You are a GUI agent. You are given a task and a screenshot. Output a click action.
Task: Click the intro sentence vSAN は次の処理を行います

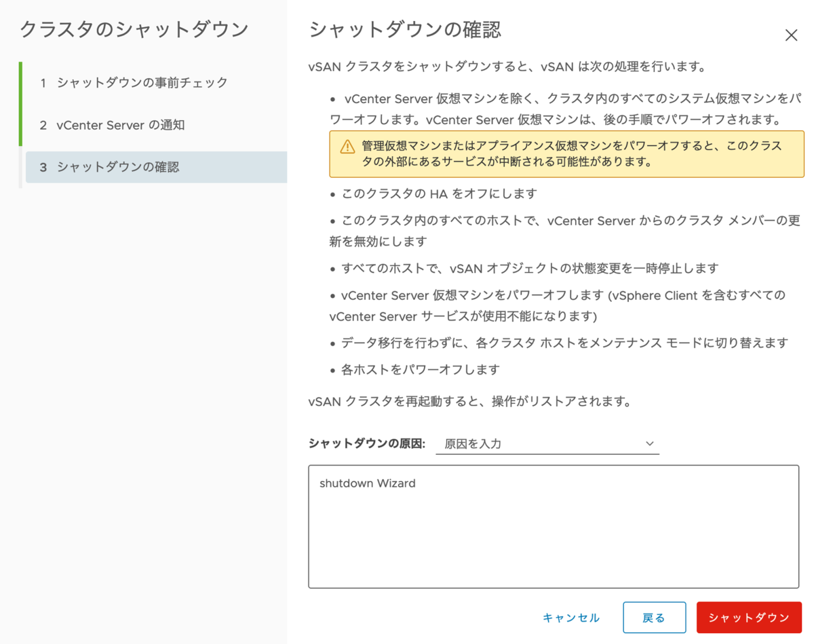pos(508,67)
